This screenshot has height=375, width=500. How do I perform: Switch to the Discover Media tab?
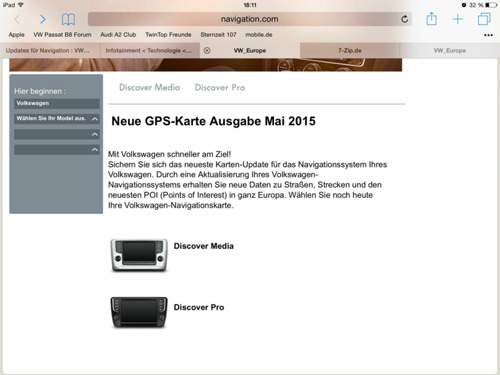point(149,87)
